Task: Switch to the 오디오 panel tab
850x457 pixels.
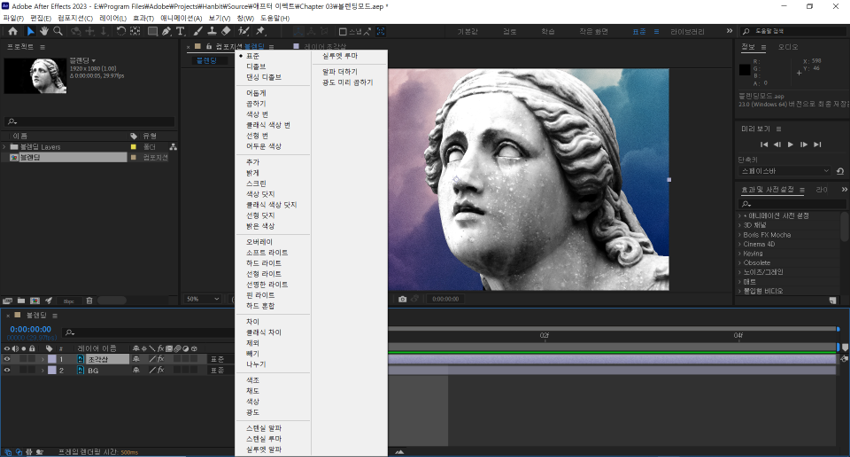Action: point(788,47)
